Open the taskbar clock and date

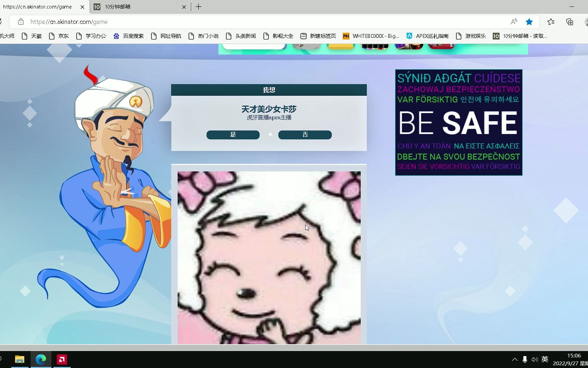coord(570,359)
